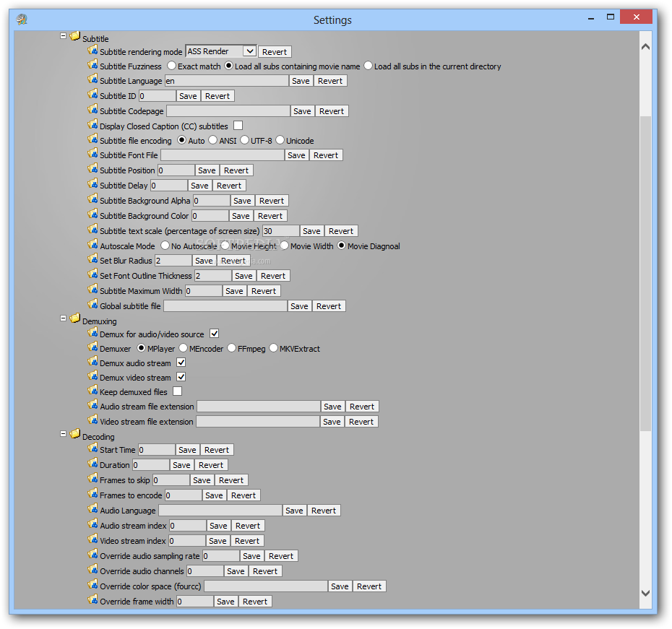Click the icon beside Subtitle Language
This screenshot has width=672, height=629.
[x=92, y=79]
